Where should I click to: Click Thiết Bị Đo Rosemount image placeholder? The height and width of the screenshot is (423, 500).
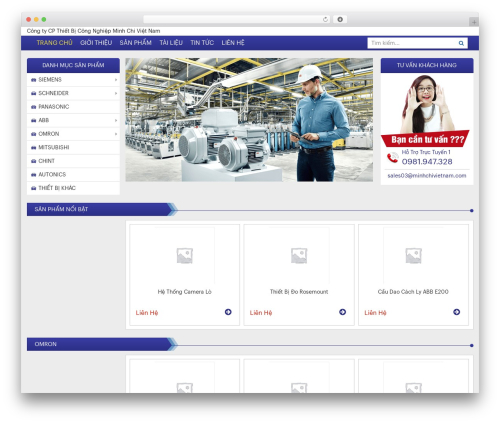tap(299, 256)
